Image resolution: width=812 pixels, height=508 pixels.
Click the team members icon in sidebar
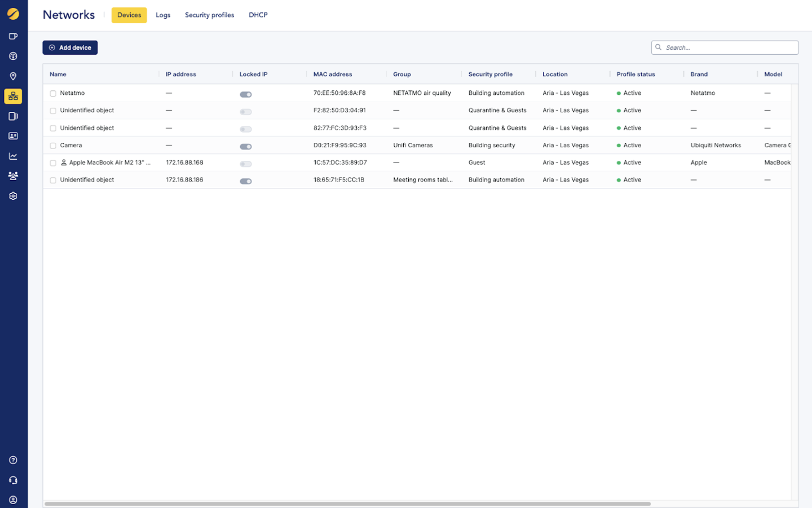click(x=13, y=176)
